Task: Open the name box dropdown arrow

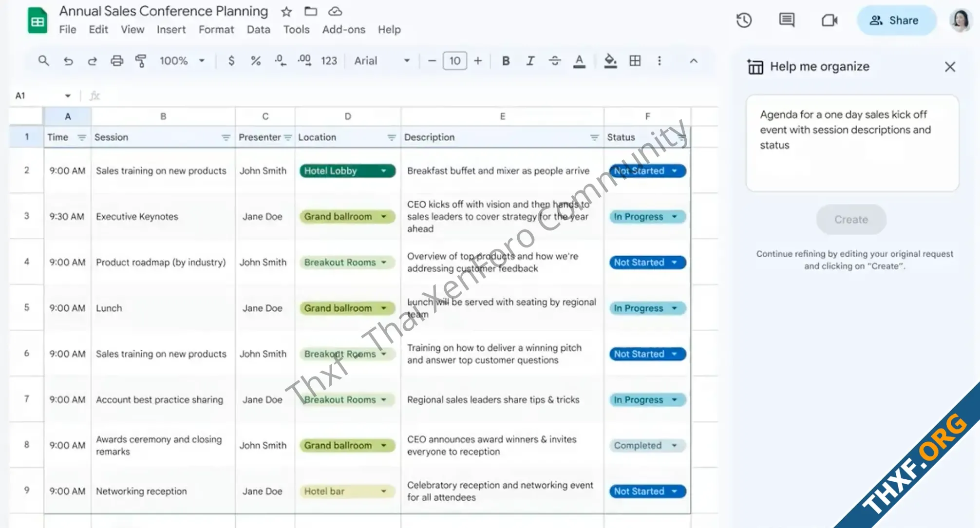Action: point(68,96)
